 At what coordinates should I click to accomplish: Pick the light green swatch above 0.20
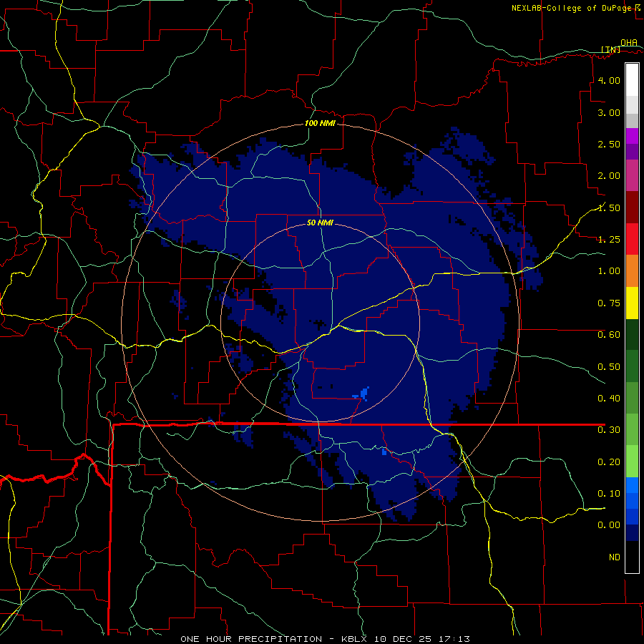632,461
